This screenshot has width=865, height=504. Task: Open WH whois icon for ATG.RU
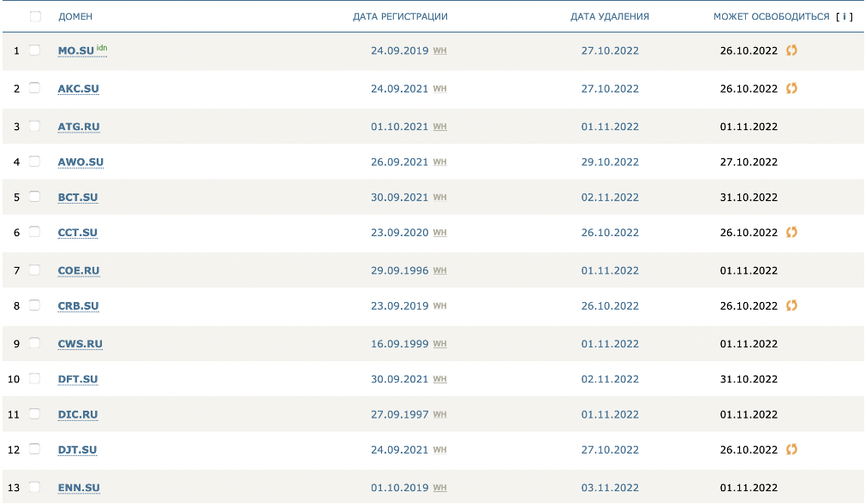tap(440, 127)
